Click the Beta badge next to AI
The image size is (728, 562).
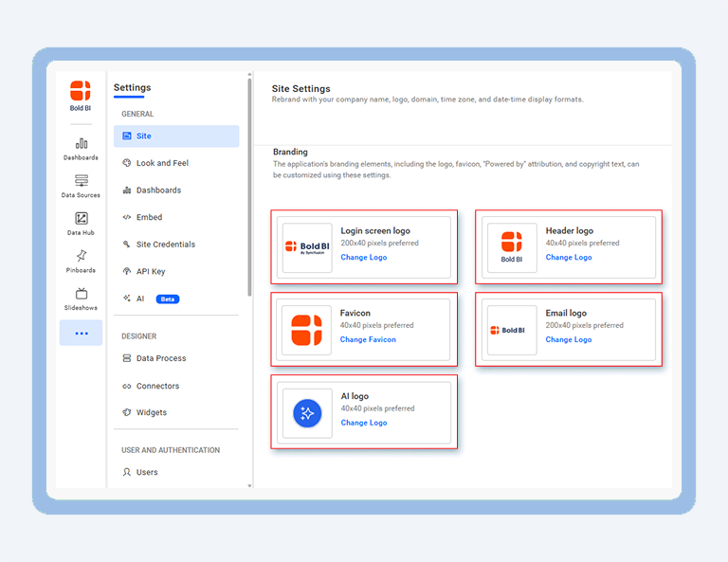tap(168, 299)
